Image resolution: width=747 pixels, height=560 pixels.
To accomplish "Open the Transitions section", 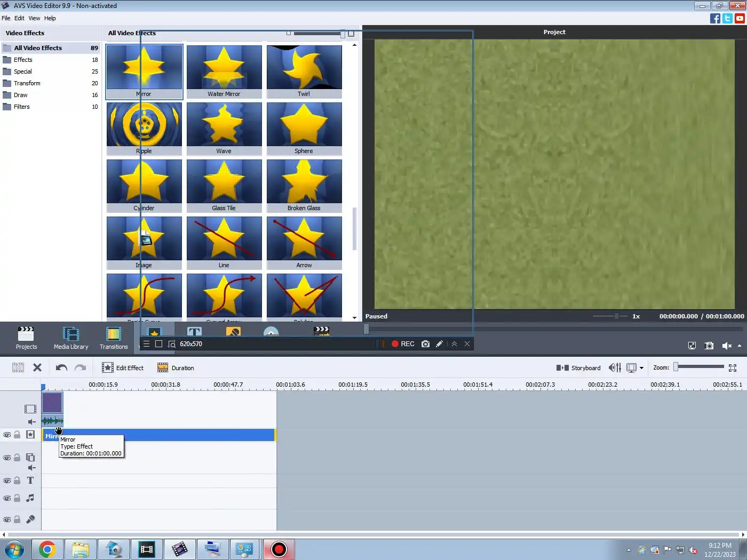I will pyautogui.click(x=114, y=338).
